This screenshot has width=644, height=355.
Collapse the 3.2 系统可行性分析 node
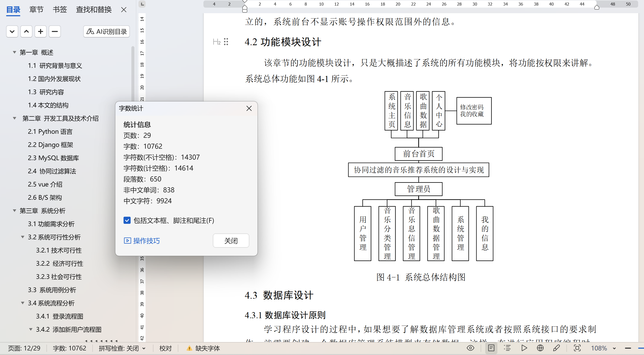coord(23,237)
